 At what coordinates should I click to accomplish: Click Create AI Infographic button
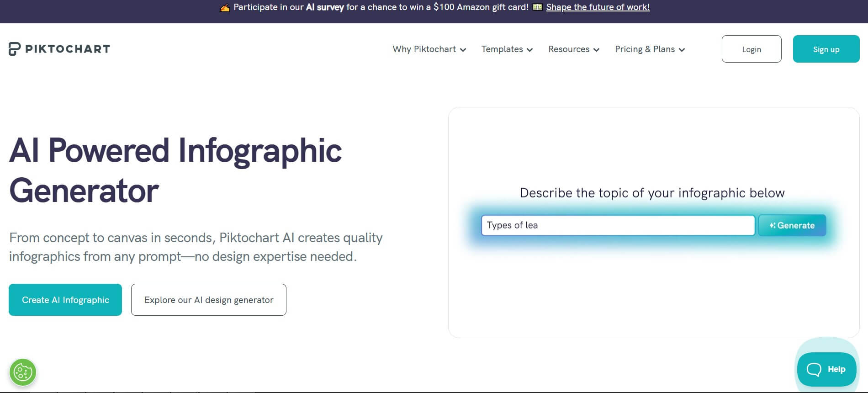coord(65,300)
